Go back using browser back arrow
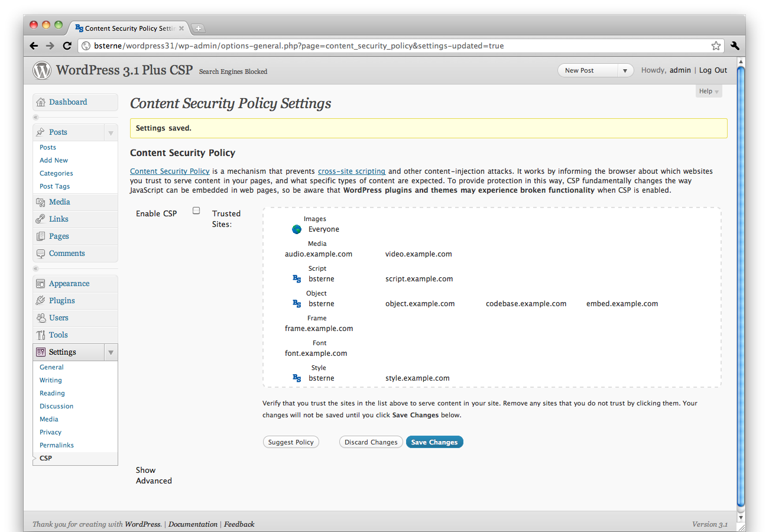 pos(34,46)
